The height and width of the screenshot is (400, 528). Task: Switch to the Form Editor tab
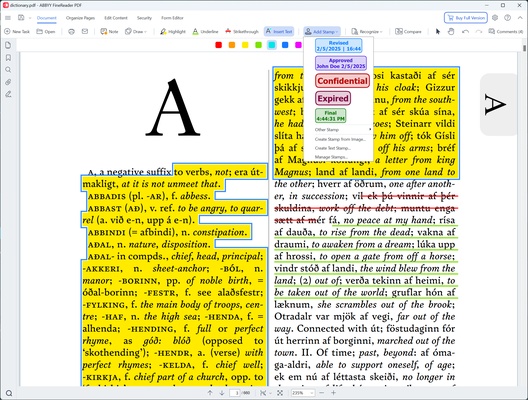point(172,18)
